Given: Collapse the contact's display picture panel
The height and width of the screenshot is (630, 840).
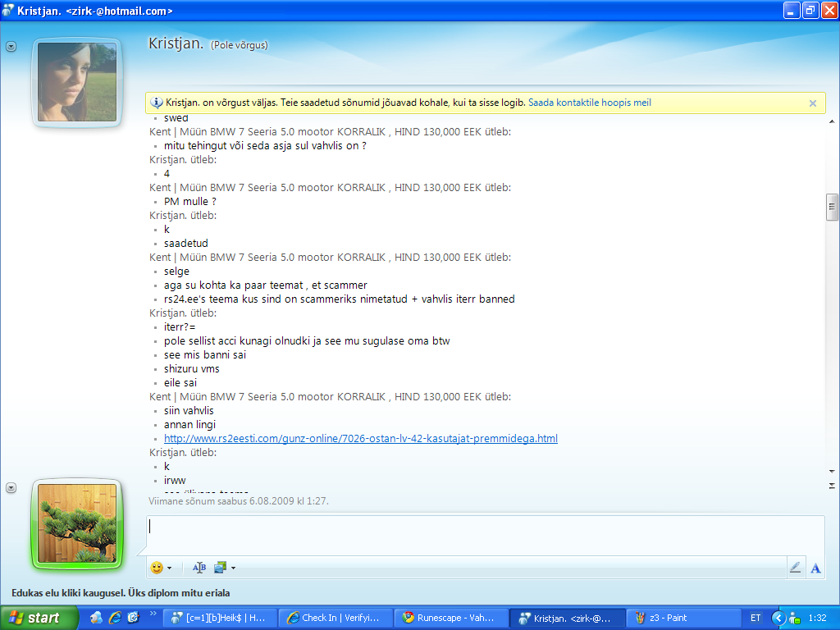Looking at the screenshot, I should click(x=11, y=47).
